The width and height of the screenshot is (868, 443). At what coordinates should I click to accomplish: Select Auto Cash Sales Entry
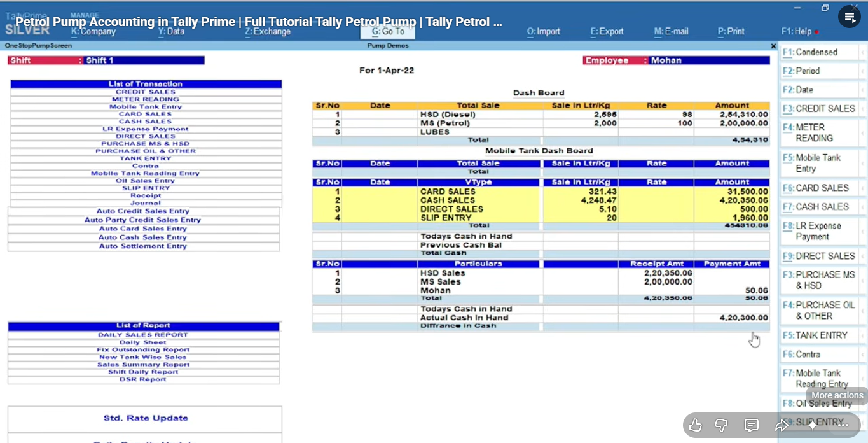[x=143, y=237]
